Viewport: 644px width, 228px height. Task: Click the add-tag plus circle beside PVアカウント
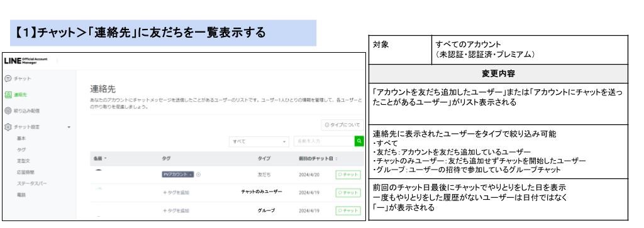tap(198, 175)
